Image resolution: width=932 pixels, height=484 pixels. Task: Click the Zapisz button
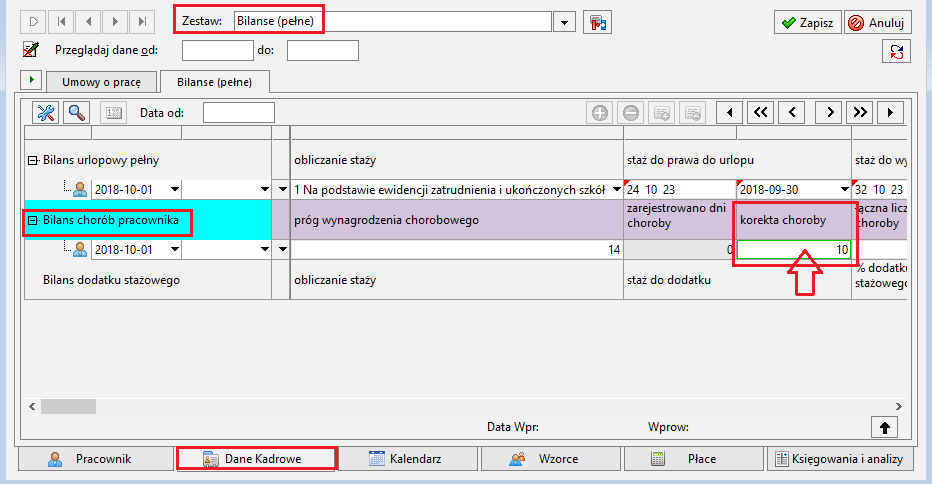point(808,23)
